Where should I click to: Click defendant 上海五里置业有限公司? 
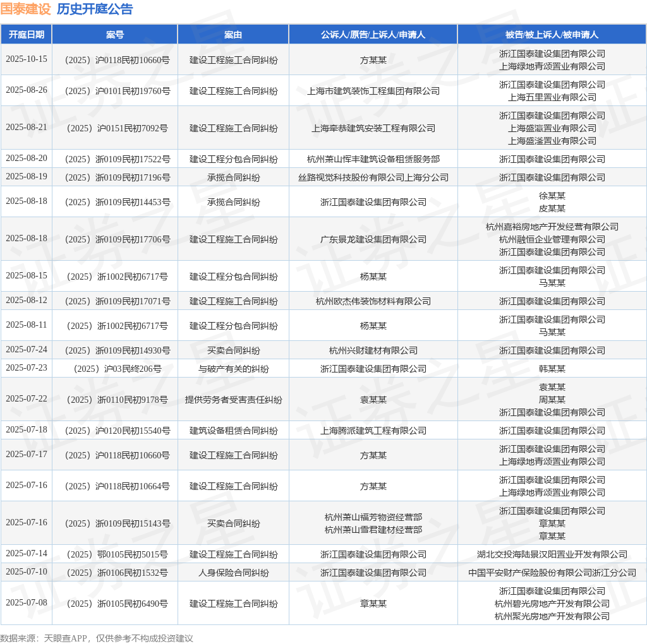pyautogui.click(x=552, y=97)
